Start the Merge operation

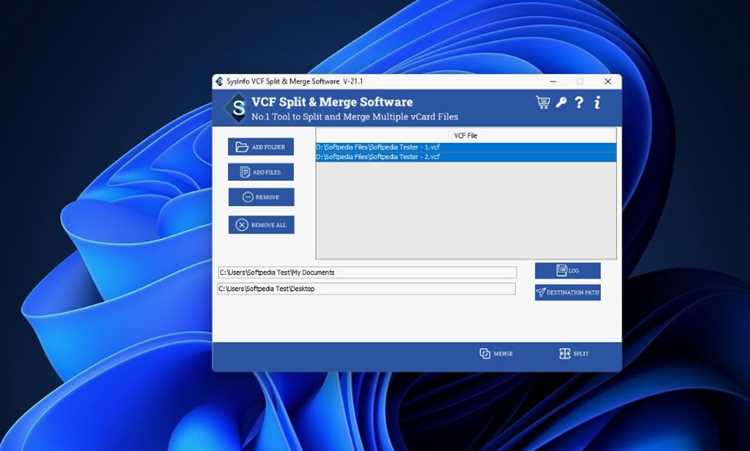pos(496,353)
